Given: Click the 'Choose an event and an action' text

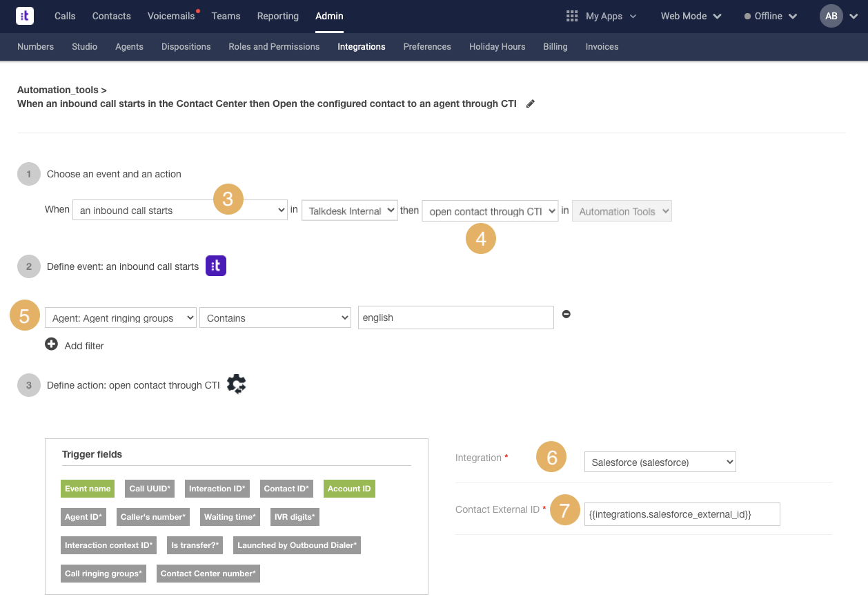Looking at the screenshot, I should pyautogui.click(x=114, y=174).
